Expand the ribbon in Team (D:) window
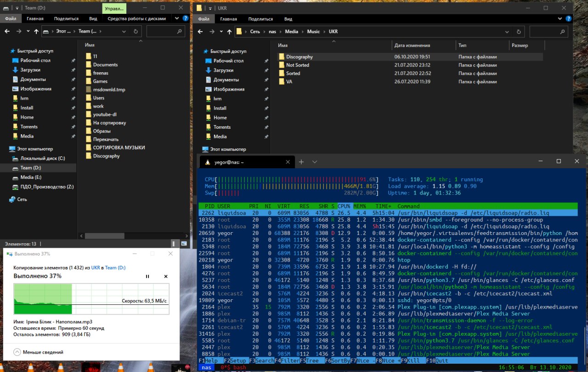588x372 pixels. tap(176, 19)
